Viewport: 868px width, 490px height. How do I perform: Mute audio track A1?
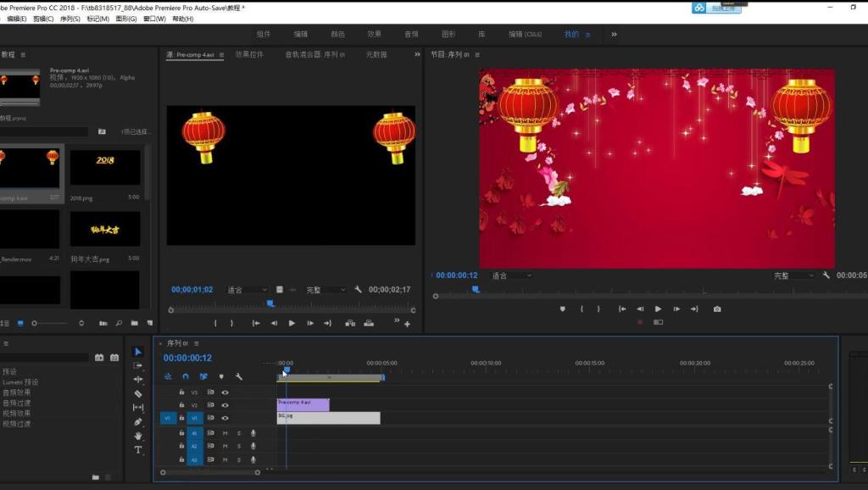coord(225,433)
